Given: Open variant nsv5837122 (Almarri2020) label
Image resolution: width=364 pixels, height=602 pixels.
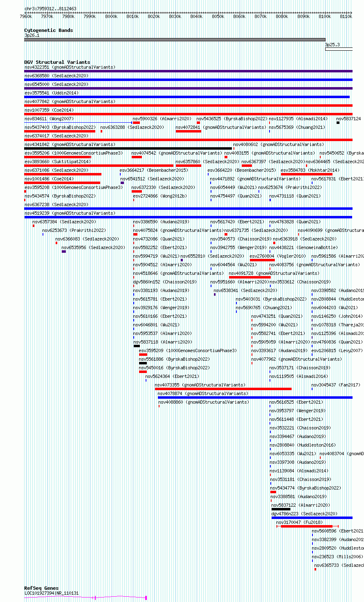Looking at the screenshot, I should [301, 505].
